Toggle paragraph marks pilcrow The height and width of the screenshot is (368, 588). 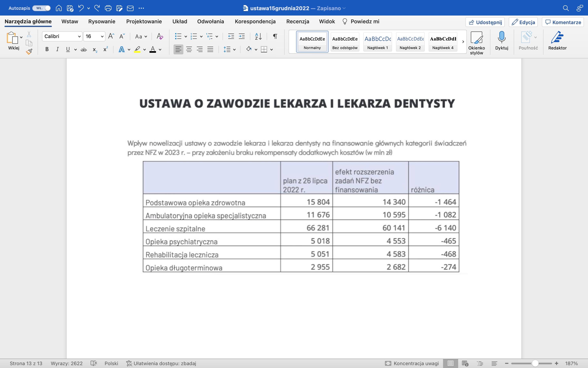[275, 36]
